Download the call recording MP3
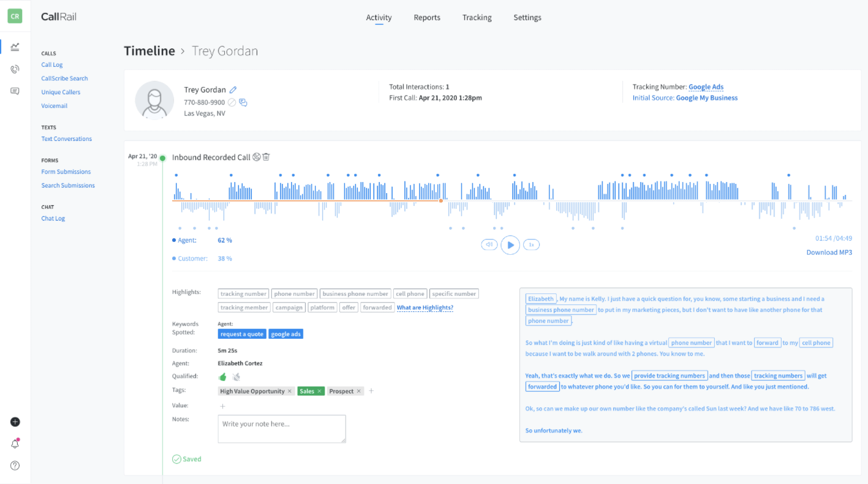 coord(829,252)
